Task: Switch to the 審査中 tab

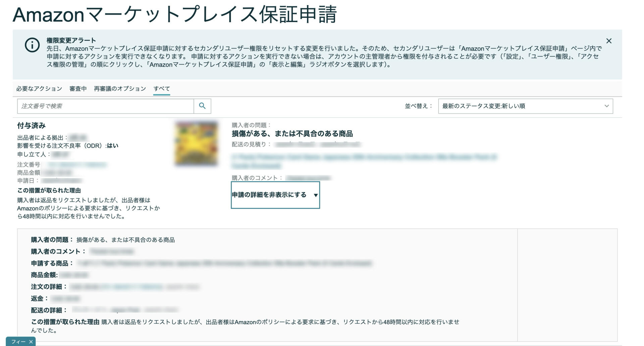Action: (78, 89)
